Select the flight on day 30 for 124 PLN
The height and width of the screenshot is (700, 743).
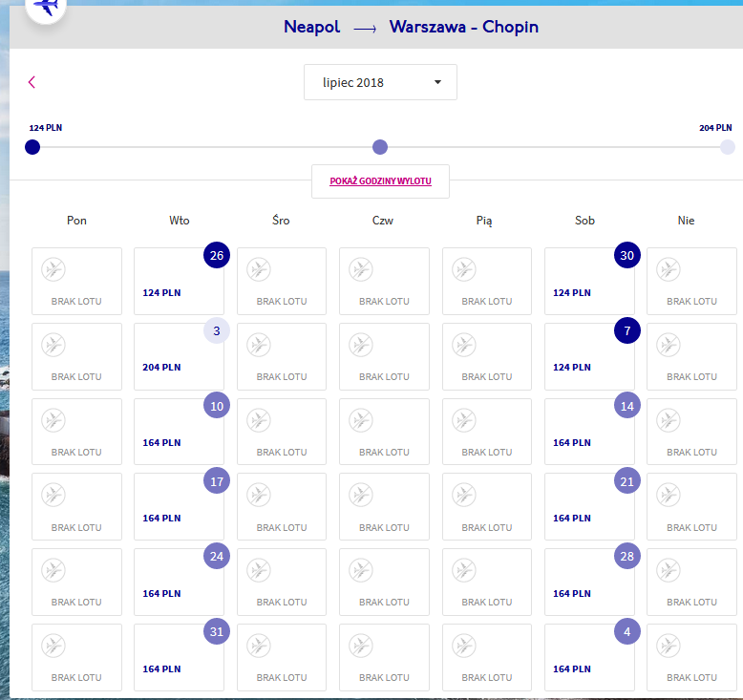coord(589,281)
